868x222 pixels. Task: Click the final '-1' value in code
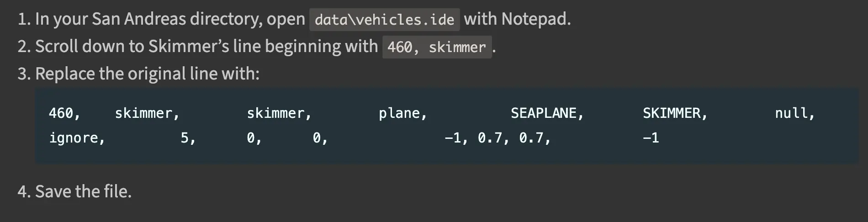651,137
